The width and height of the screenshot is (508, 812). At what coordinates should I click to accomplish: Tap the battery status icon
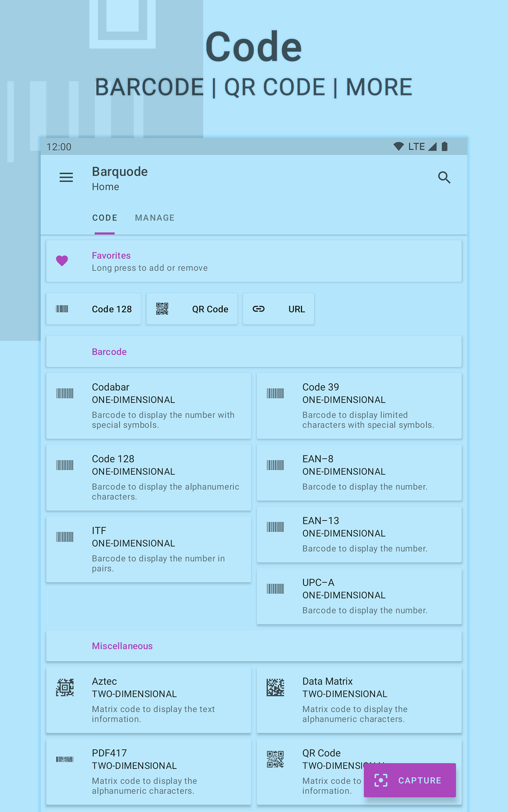(444, 146)
